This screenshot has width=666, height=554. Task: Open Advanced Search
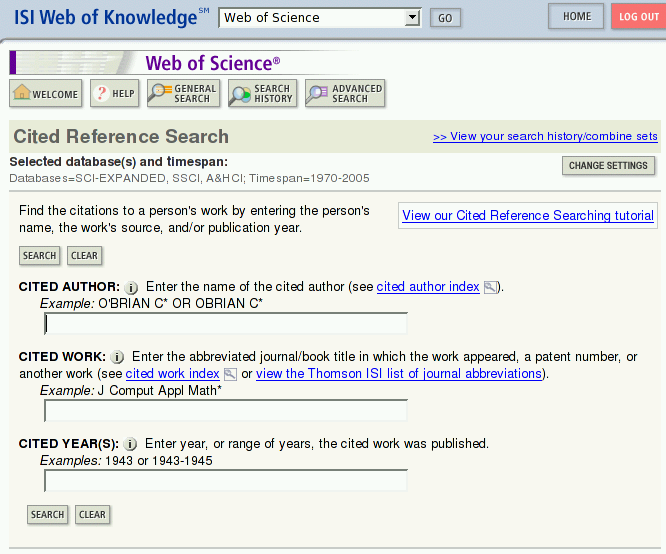click(345, 93)
